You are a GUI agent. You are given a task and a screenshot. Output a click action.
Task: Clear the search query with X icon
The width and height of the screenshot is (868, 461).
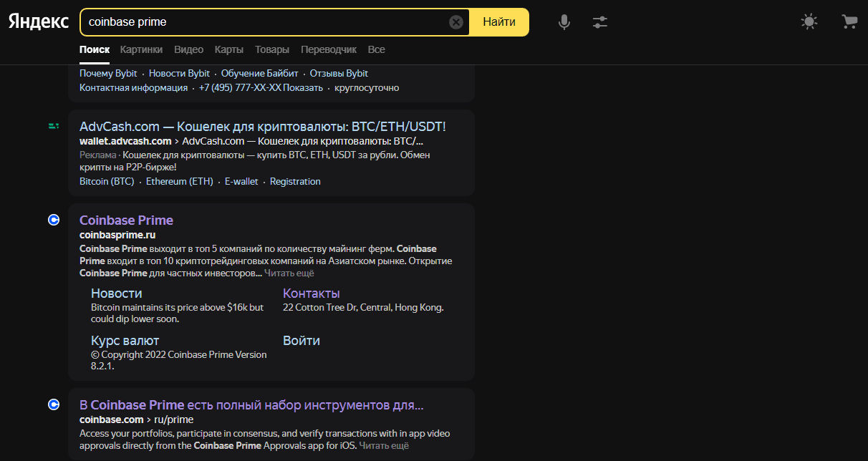point(456,22)
